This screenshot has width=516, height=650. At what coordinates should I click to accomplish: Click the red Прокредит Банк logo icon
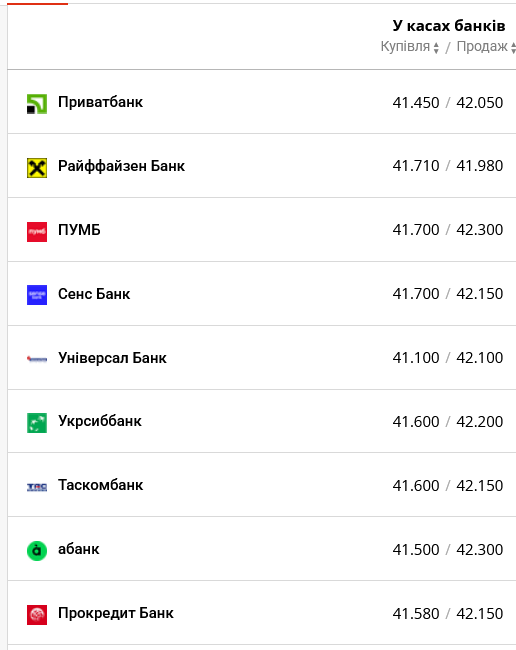(x=37, y=615)
